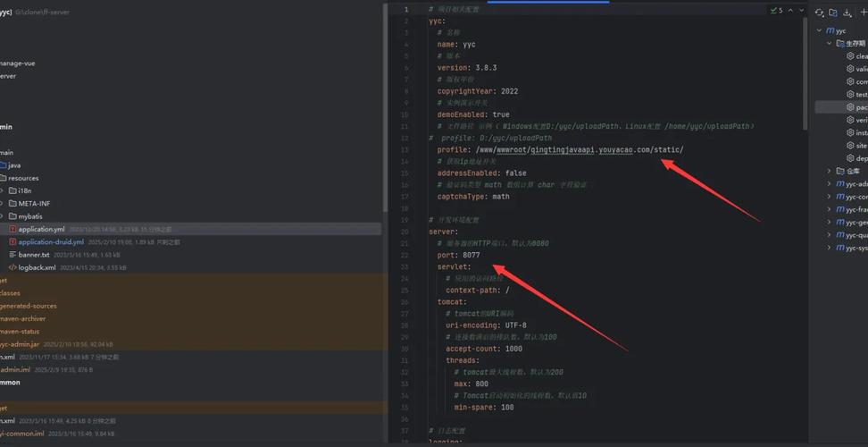Click the Maven reload projects icon
Viewport: 868px width, 447px height.
820,13
